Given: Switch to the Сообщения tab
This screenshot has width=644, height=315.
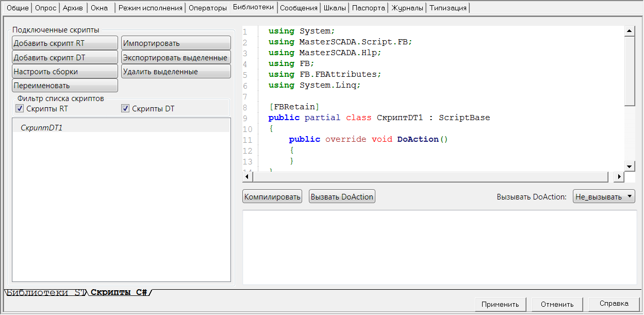Looking at the screenshot, I should coord(299,8).
